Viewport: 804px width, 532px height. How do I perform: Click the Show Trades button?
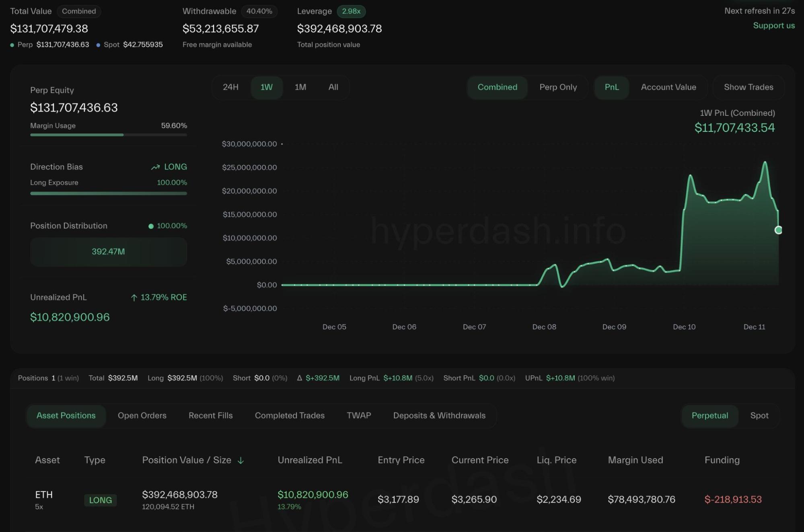(748, 87)
